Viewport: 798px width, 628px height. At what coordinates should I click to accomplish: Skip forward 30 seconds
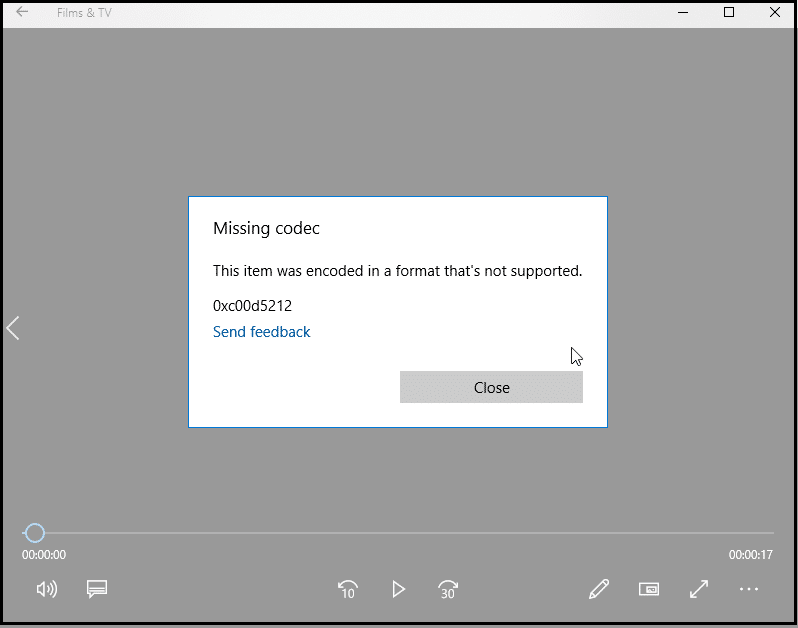pyautogui.click(x=448, y=589)
